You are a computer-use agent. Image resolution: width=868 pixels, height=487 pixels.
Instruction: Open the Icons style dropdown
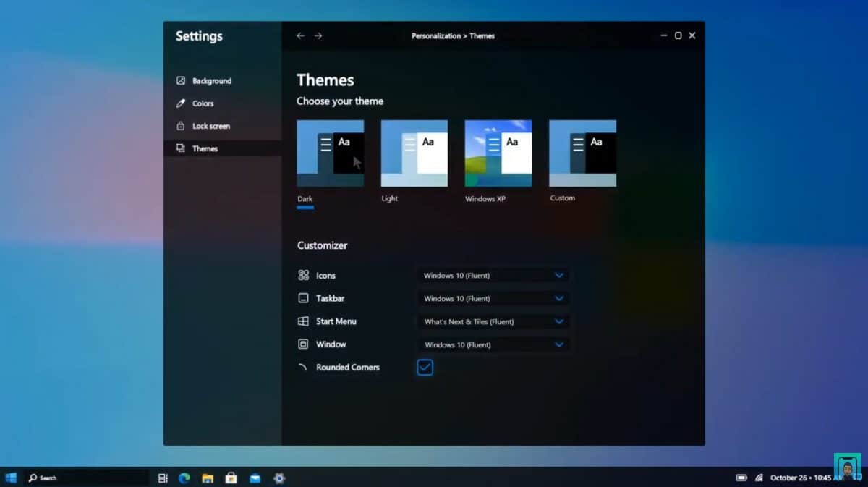coord(493,275)
